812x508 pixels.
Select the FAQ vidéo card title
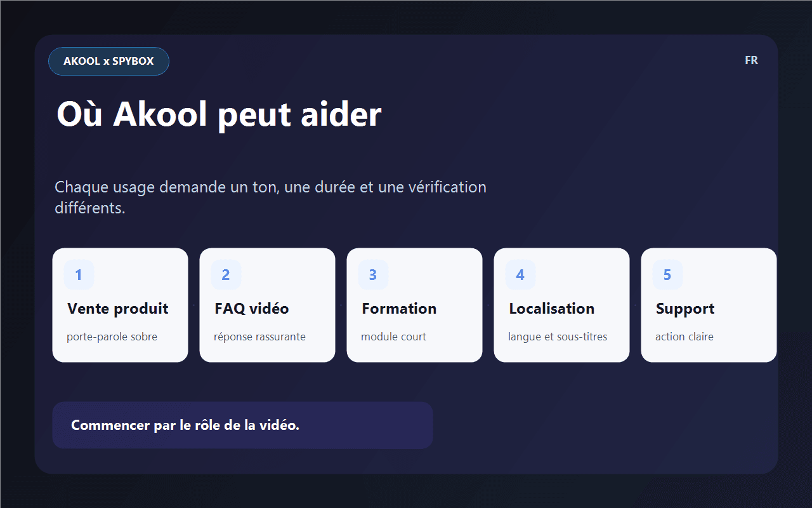point(252,309)
